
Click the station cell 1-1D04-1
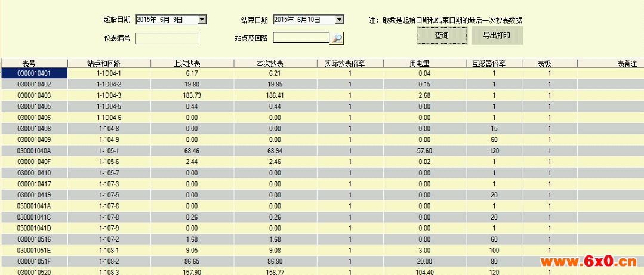coord(109,73)
